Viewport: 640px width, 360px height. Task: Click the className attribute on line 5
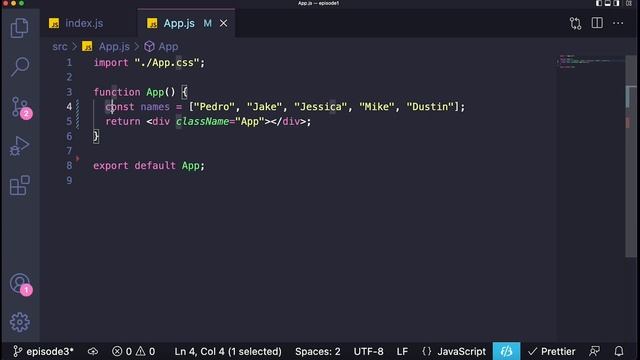(202, 122)
